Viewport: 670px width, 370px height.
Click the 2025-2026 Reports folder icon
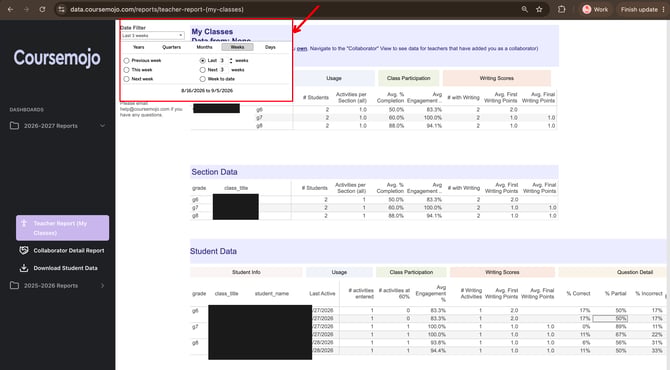(x=14, y=285)
